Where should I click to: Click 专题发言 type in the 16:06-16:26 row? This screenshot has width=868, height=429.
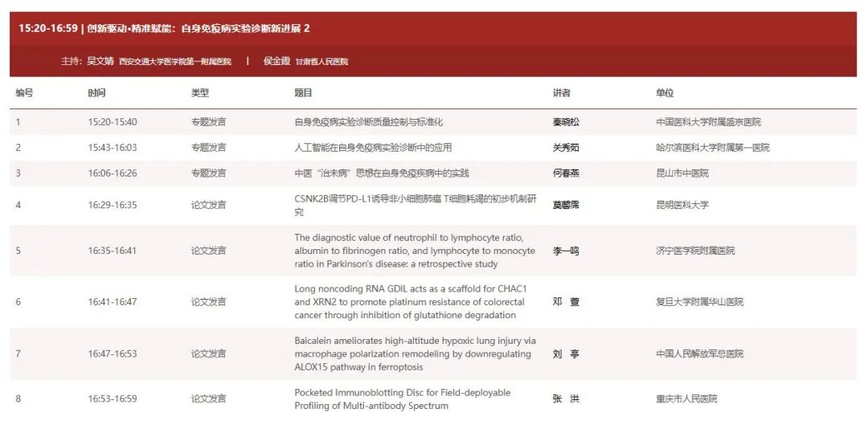[x=209, y=174]
